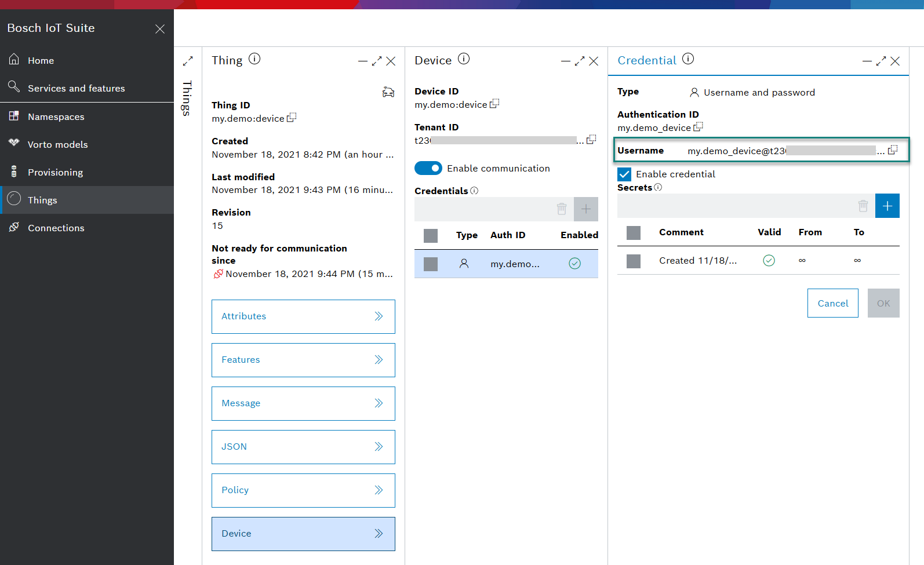This screenshot has height=565, width=924.
Task: Close the Thing panel
Action: [391, 61]
